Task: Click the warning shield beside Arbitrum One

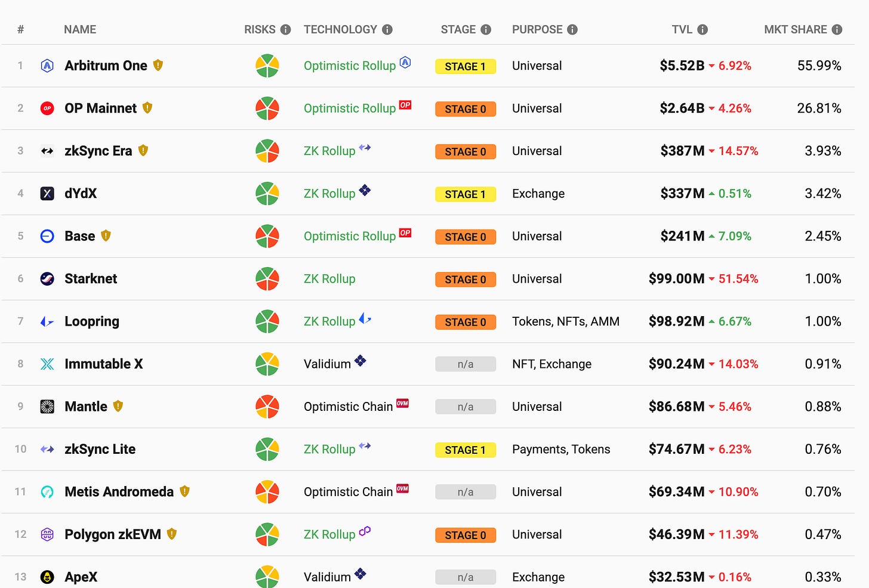Action: (x=158, y=65)
